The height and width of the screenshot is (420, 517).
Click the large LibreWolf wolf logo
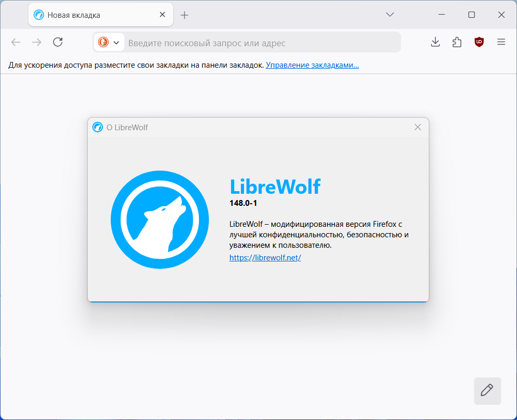point(160,219)
